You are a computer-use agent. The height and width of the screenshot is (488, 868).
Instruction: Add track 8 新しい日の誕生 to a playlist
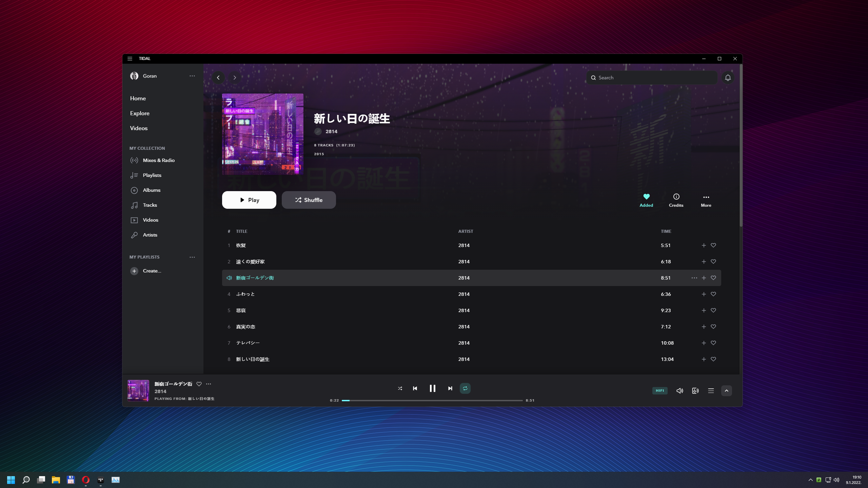[x=704, y=359]
